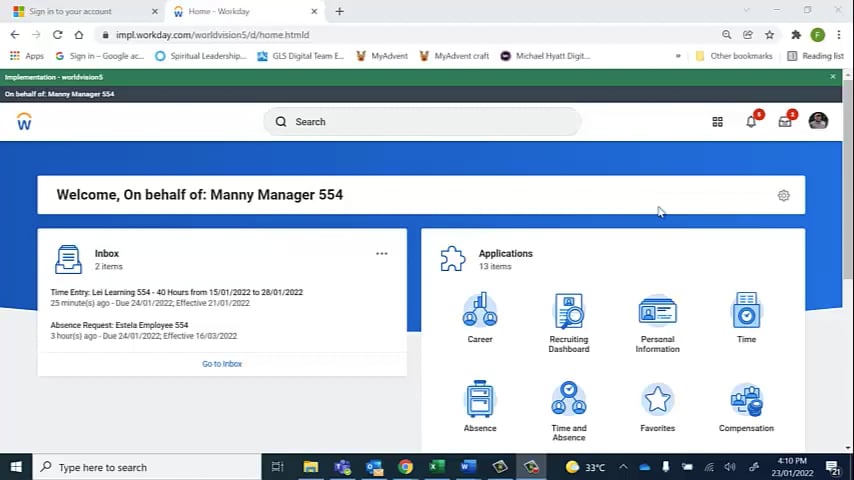Click the browser home button
This screenshot has height=480, width=854.
coord(79,35)
